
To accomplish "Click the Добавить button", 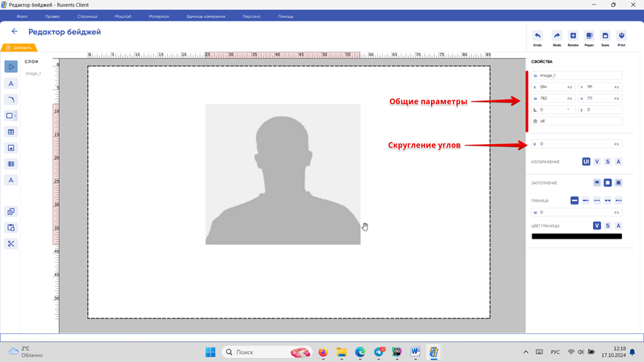I will coord(18,48).
